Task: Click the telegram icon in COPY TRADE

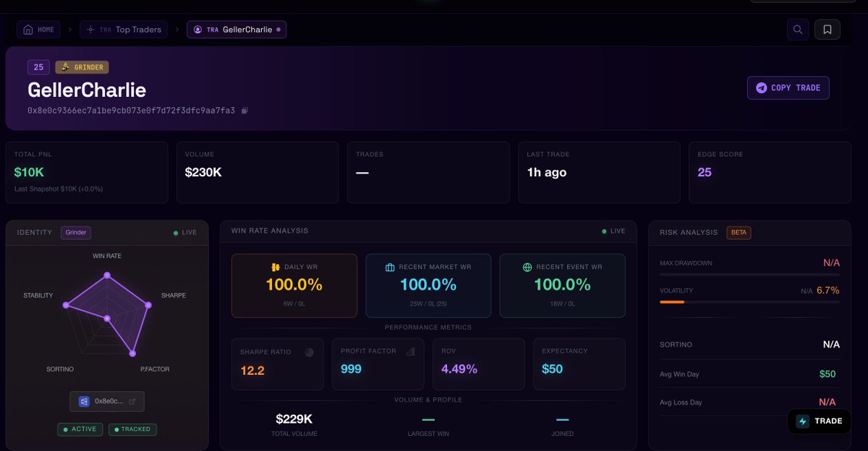Action: (x=761, y=87)
